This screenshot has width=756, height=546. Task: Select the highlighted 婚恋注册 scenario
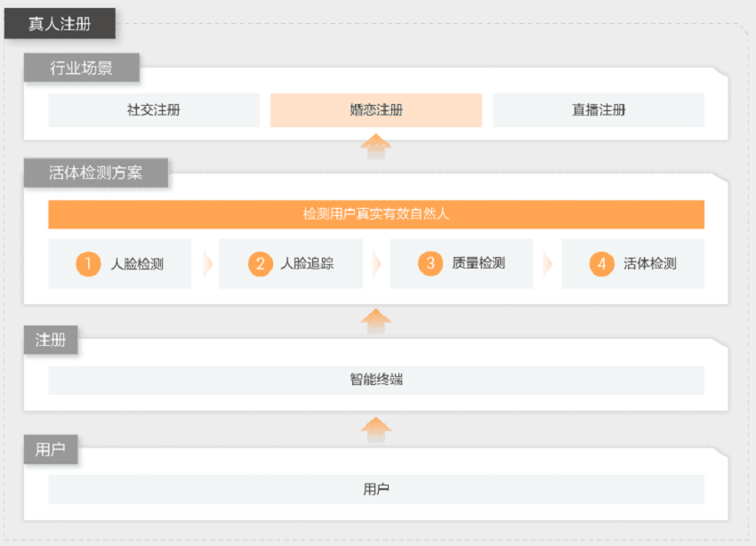tap(376, 110)
